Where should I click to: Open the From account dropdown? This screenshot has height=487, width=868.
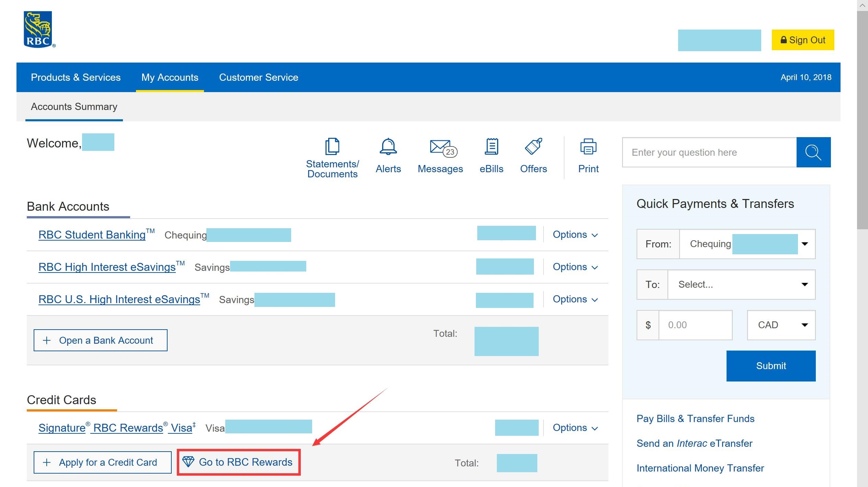[747, 244]
